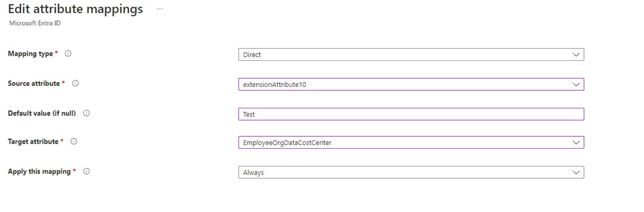Click into the Default value field containing Test
The image size is (644, 212).
coord(411,114)
